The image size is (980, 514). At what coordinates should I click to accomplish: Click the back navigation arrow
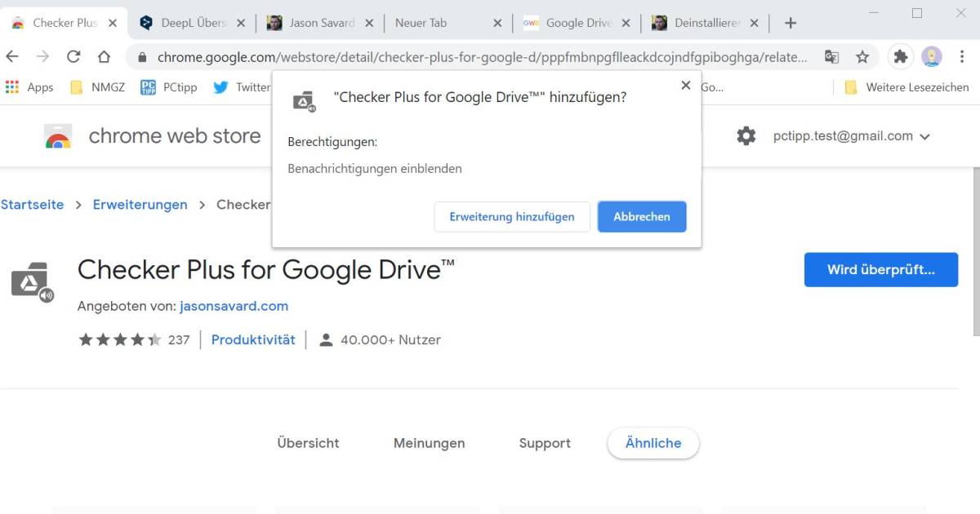pos(13,57)
